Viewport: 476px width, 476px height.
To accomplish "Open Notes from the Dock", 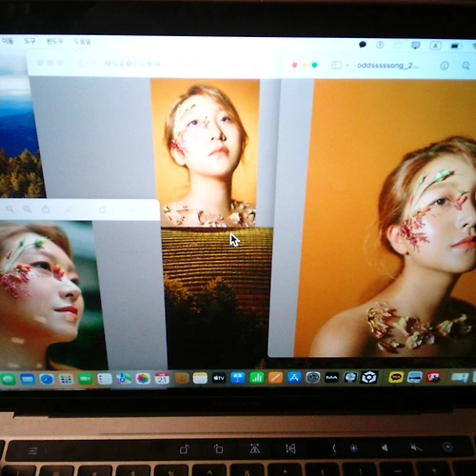I will pos(200,378).
